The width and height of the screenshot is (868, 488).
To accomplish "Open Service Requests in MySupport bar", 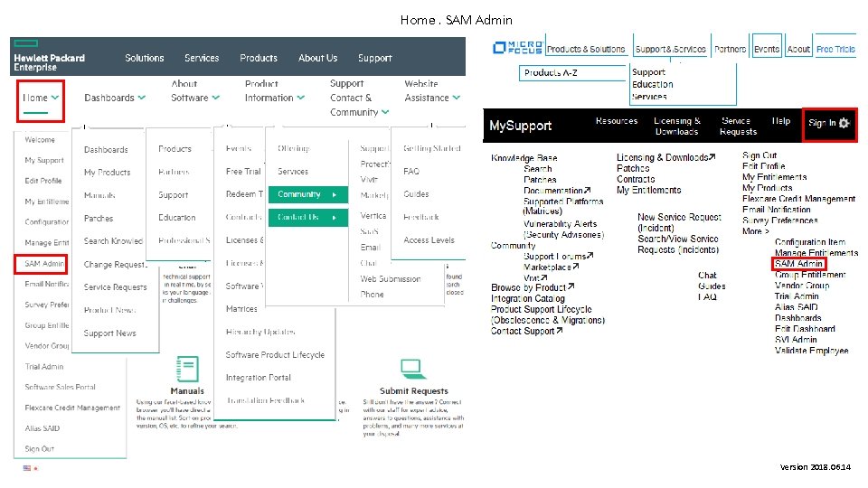I will 738,127.
